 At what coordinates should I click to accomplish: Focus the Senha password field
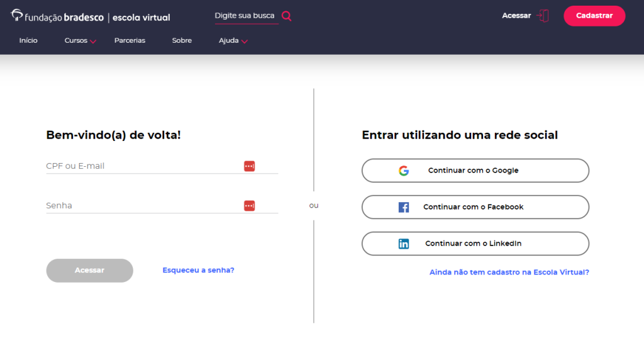click(x=162, y=205)
